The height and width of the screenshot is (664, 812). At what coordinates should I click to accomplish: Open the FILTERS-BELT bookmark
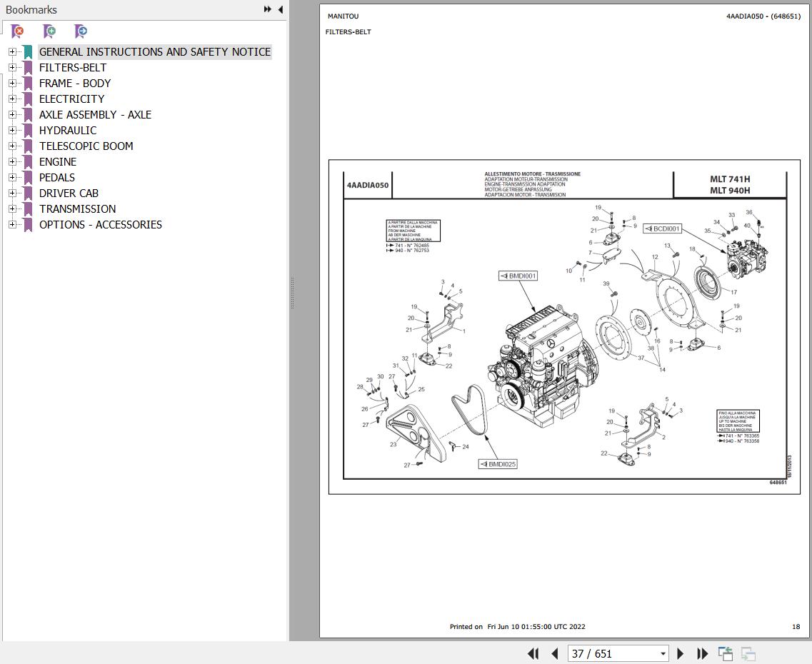coord(73,67)
